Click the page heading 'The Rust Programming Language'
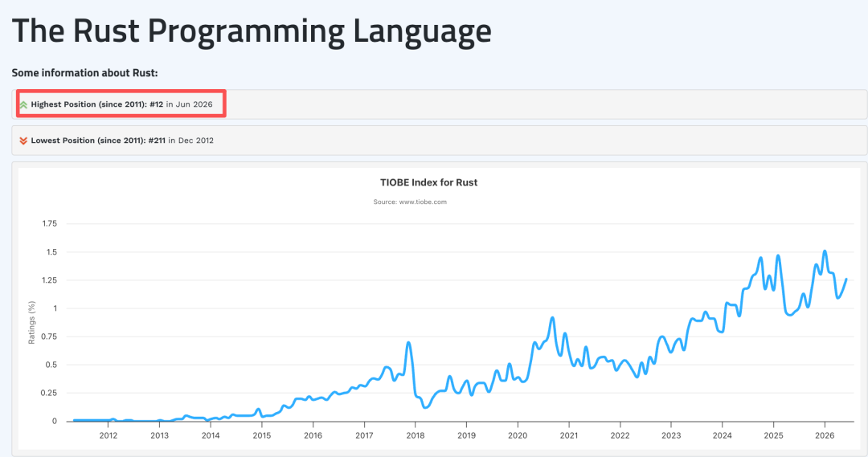Image resolution: width=868 pixels, height=457 pixels. 252,31
